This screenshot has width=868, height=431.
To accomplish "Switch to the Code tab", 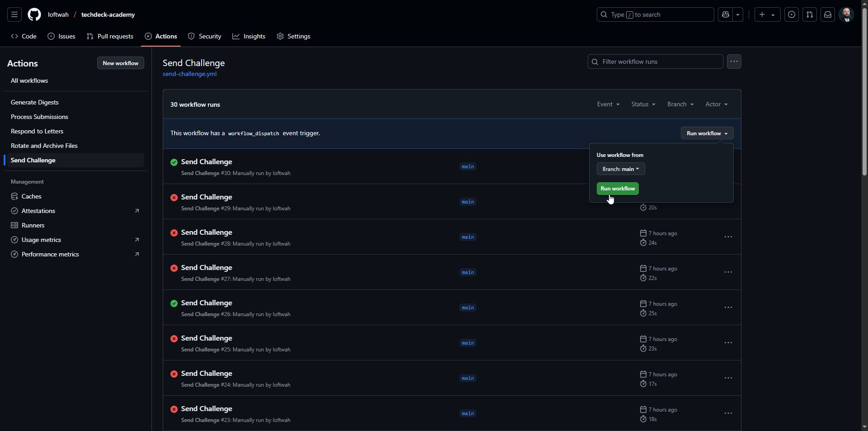I will pyautogui.click(x=24, y=36).
